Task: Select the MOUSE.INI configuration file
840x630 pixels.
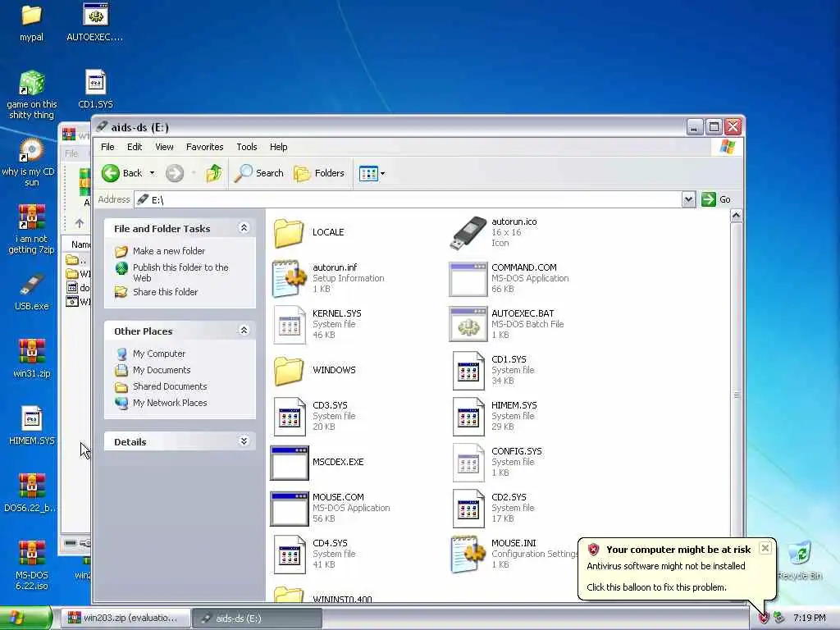Action: pyautogui.click(x=514, y=554)
